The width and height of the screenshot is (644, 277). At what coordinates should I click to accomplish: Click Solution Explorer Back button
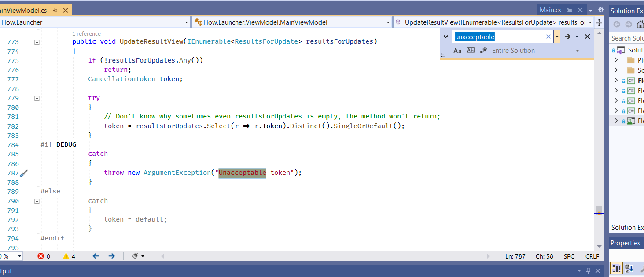pos(617,24)
